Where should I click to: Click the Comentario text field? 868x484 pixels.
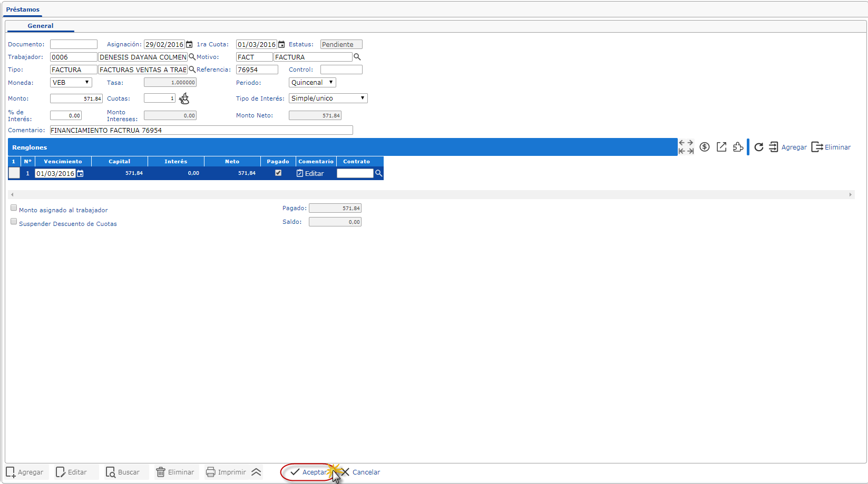(201, 130)
